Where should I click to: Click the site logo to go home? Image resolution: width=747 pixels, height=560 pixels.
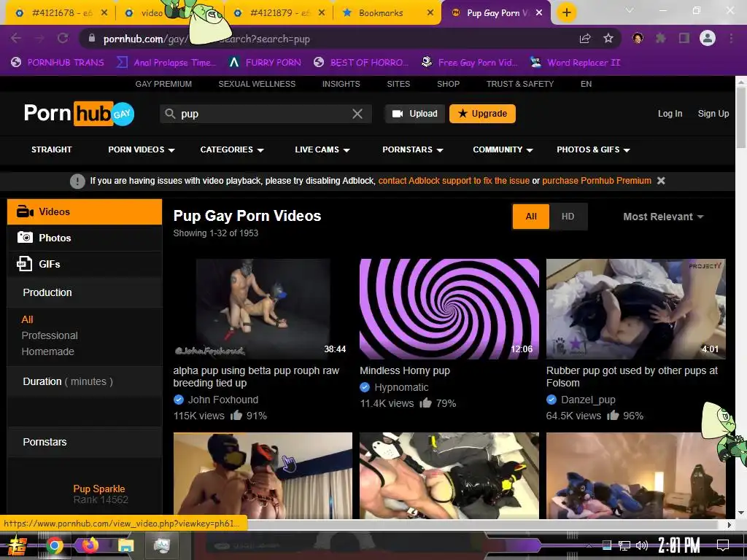coord(79,113)
